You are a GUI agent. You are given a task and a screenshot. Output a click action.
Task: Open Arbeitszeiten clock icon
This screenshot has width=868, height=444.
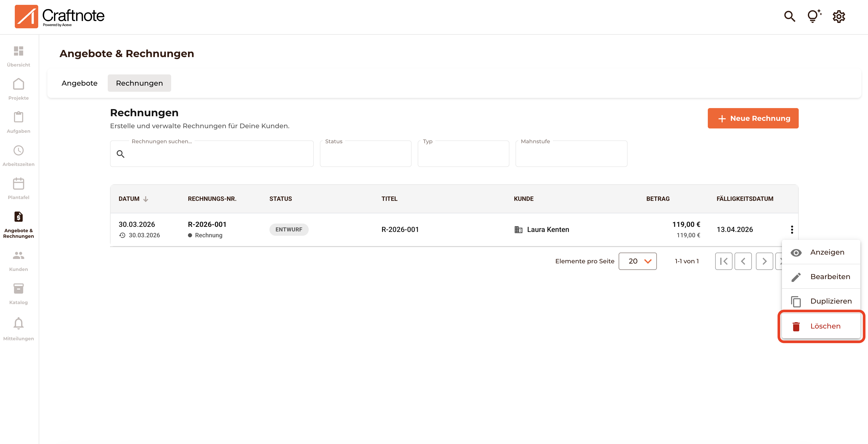click(x=19, y=150)
